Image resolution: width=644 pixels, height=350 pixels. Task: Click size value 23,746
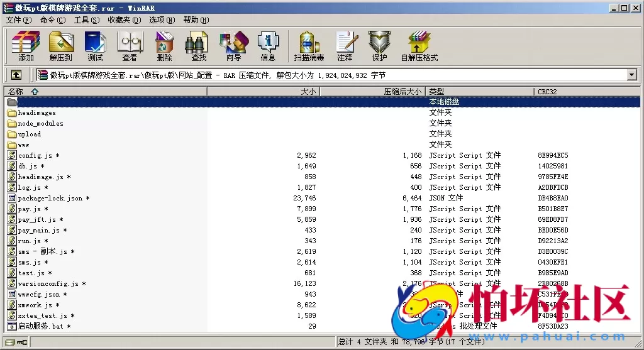[304, 198]
